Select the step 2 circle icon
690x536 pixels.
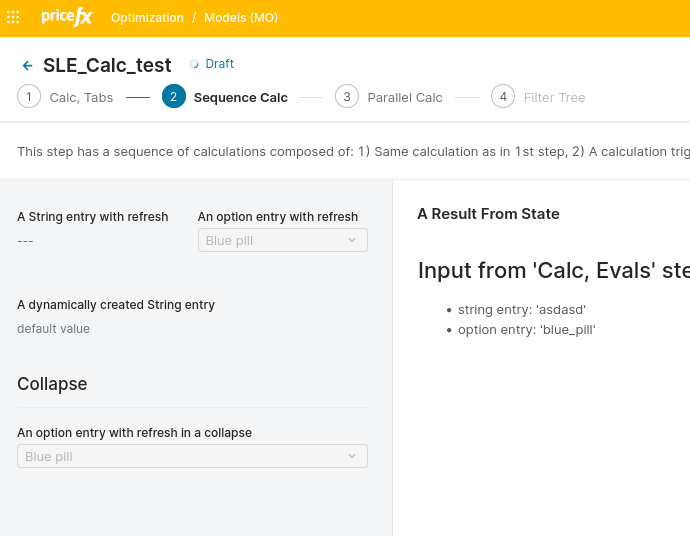click(173, 97)
